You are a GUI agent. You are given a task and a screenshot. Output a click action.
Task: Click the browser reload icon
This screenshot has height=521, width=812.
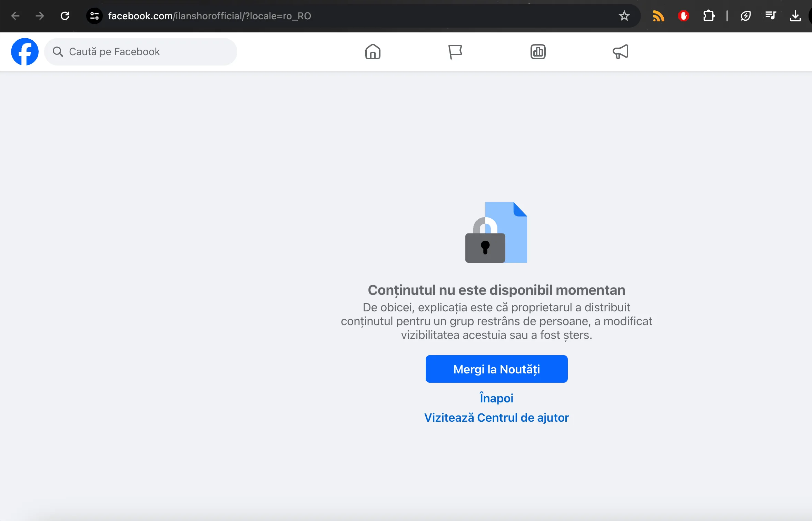pos(65,16)
